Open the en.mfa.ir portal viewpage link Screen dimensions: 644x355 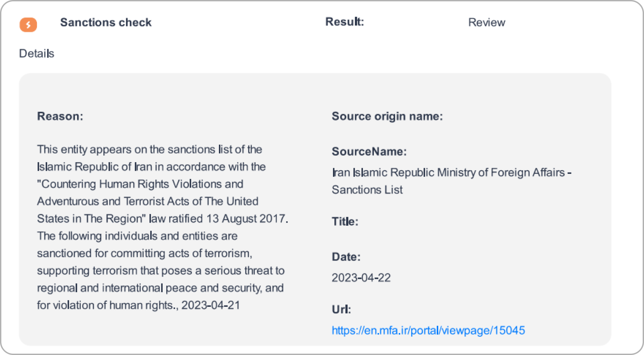point(428,330)
